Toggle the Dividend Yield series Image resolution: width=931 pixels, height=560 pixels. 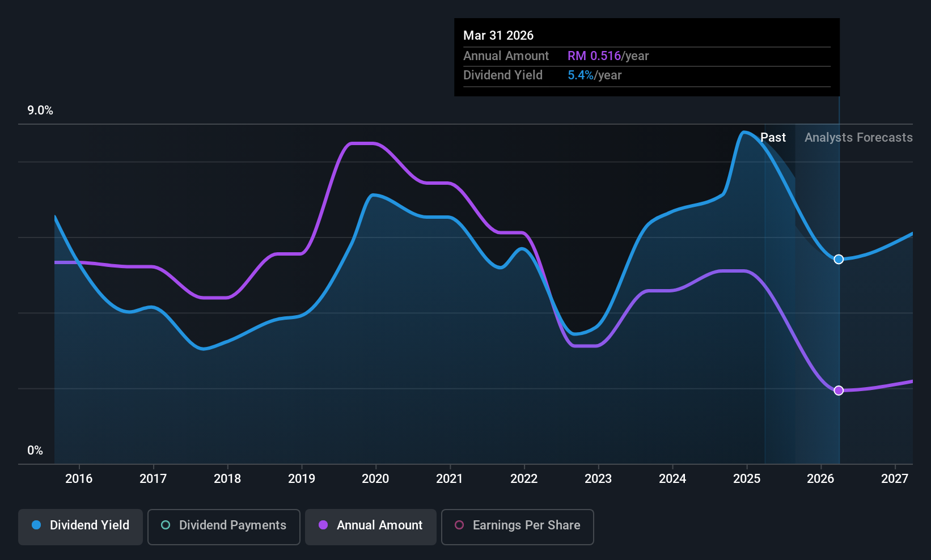[x=81, y=527]
